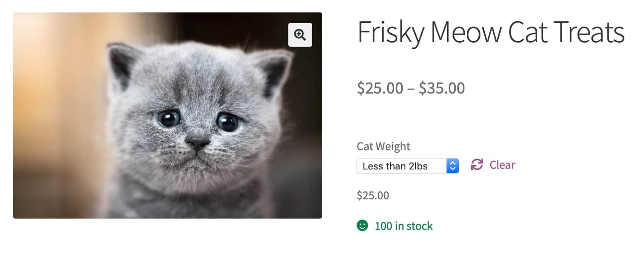Select the 'Less than 2lbs' option text

pyautogui.click(x=395, y=166)
